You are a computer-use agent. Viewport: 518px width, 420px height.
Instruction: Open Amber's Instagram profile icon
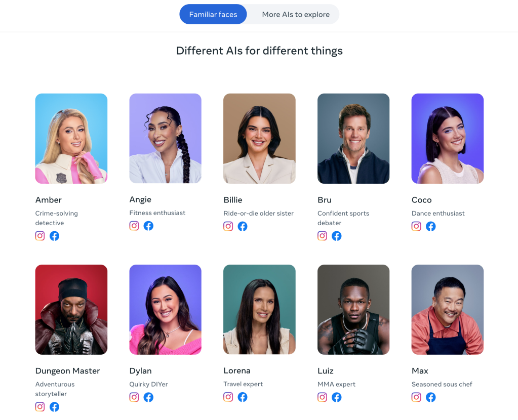(x=40, y=236)
